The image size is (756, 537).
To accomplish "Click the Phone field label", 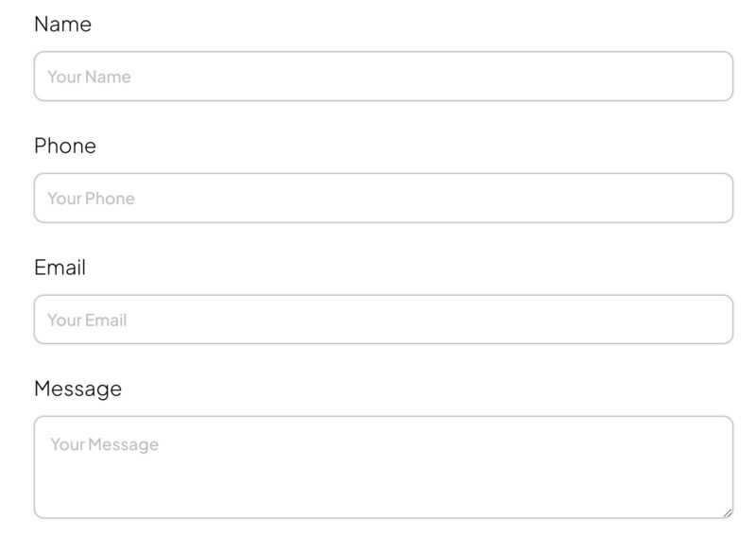I will click(x=65, y=146).
